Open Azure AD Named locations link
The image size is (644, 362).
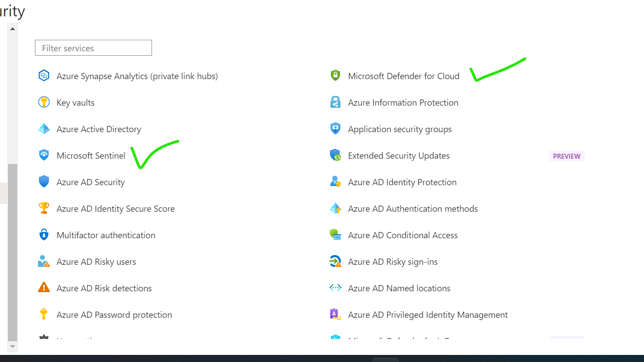pos(399,288)
